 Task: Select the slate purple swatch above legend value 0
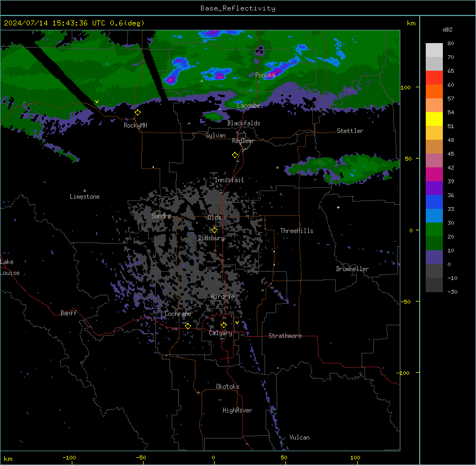coord(434,257)
